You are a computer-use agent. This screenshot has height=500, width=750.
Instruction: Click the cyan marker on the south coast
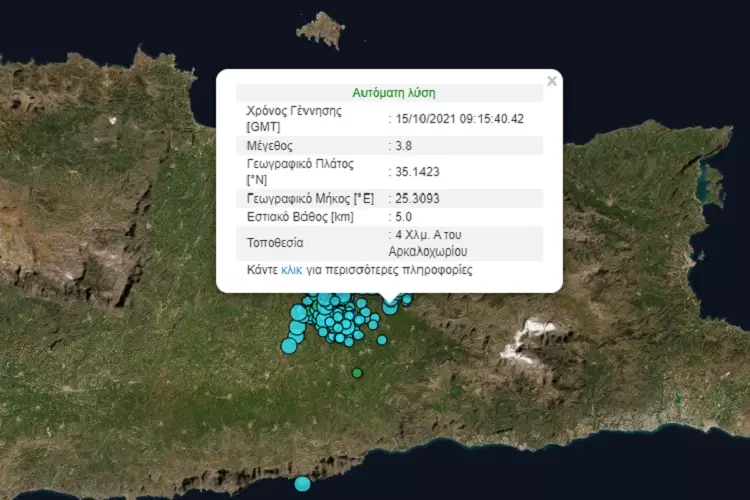[x=302, y=484]
